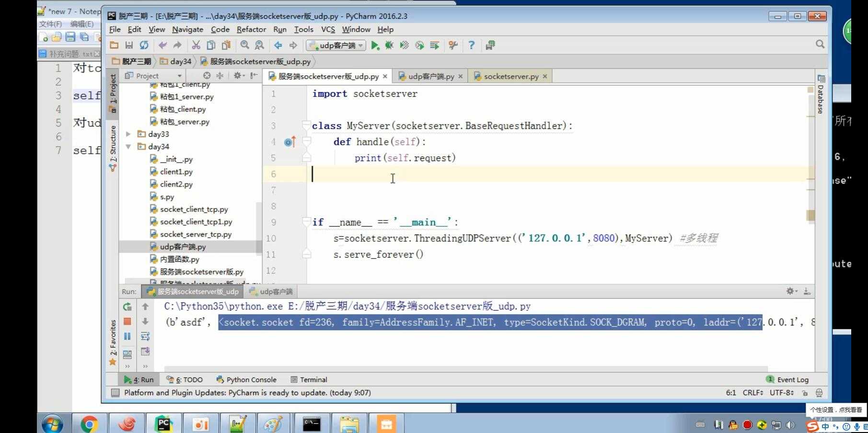Close the socketserver.py tab
The image size is (868, 433).
coord(545,76)
